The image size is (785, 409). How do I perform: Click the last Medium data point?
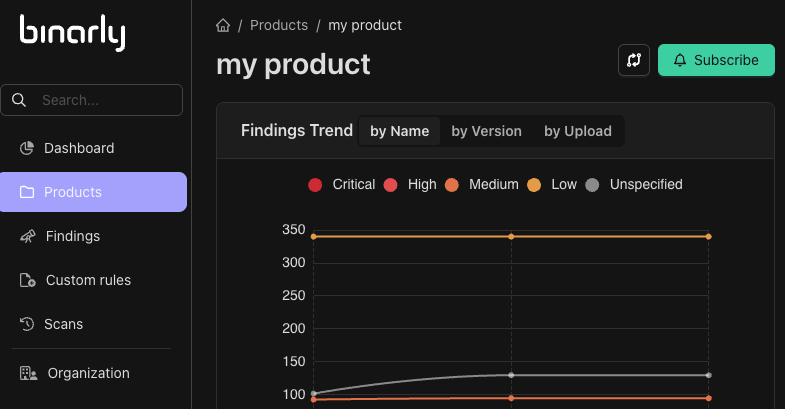pyautogui.click(x=708, y=398)
